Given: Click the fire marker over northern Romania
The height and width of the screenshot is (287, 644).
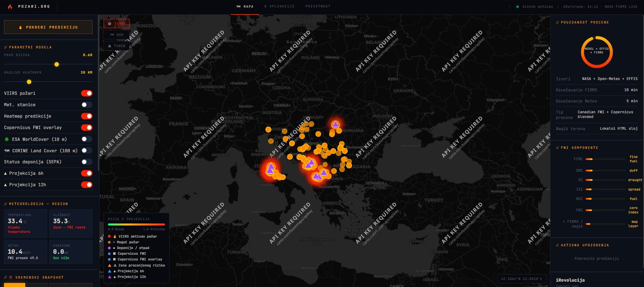Looking at the screenshot, I should (x=335, y=124).
